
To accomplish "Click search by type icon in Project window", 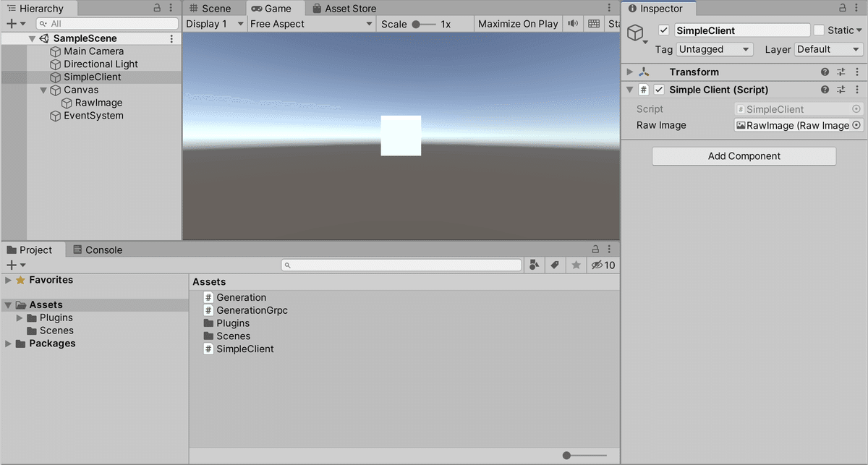I will [535, 265].
